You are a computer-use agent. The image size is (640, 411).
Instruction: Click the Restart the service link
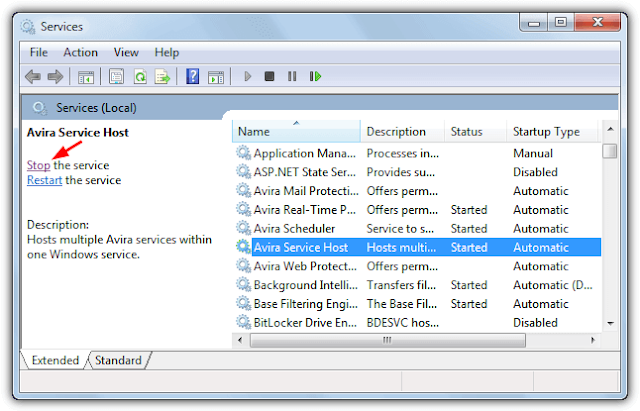click(x=44, y=180)
